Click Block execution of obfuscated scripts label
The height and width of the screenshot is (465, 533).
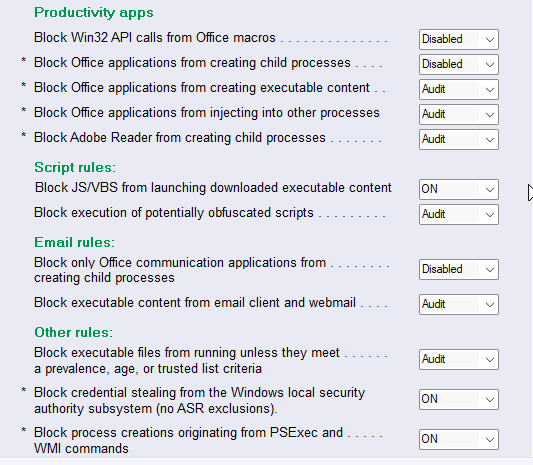174,213
